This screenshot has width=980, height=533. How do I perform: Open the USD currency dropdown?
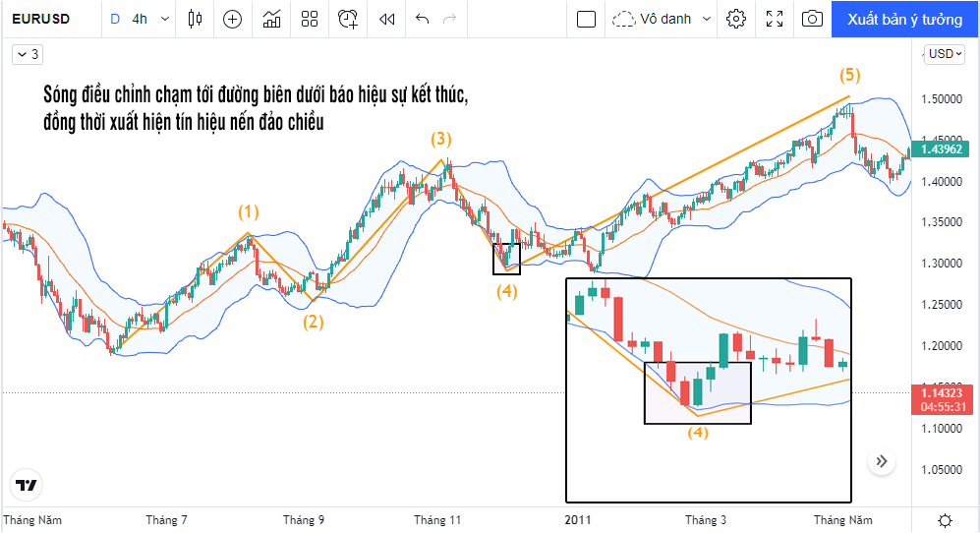point(945,54)
